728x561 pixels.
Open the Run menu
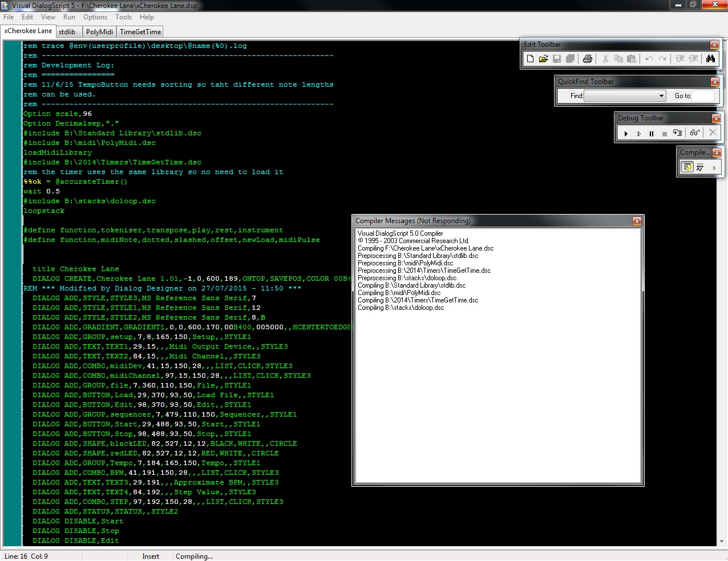coord(69,17)
